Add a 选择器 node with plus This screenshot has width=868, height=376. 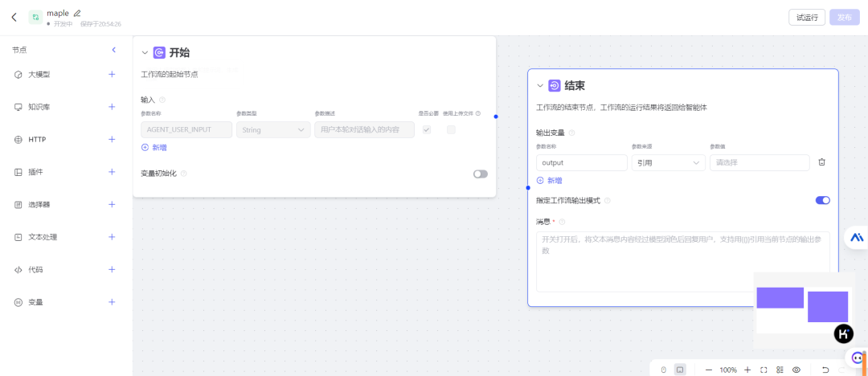pos(112,204)
